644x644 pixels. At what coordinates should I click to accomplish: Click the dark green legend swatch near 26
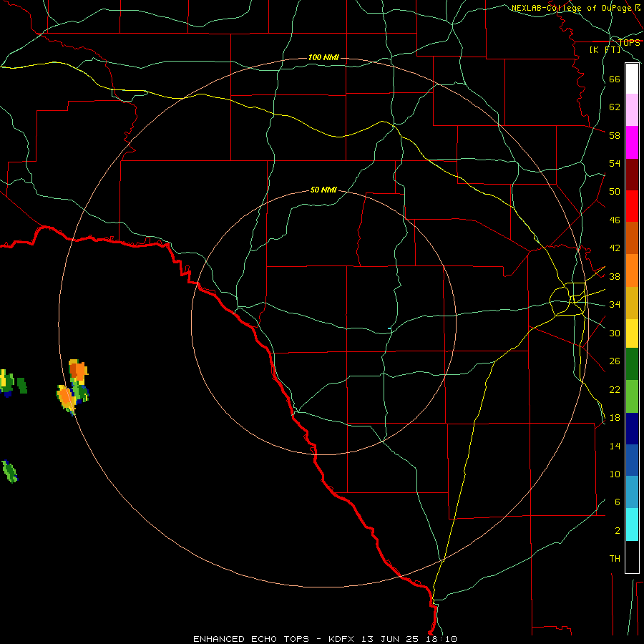(632, 364)
